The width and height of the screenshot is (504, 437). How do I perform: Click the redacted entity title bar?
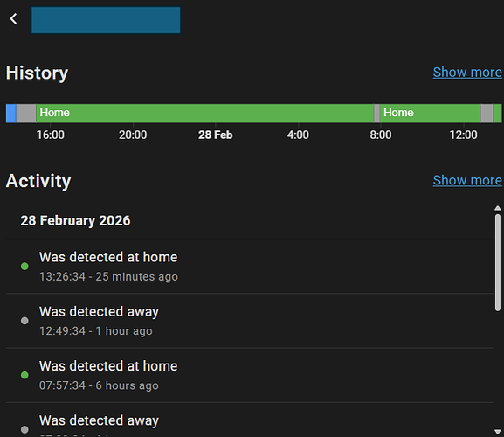point(106,20)
